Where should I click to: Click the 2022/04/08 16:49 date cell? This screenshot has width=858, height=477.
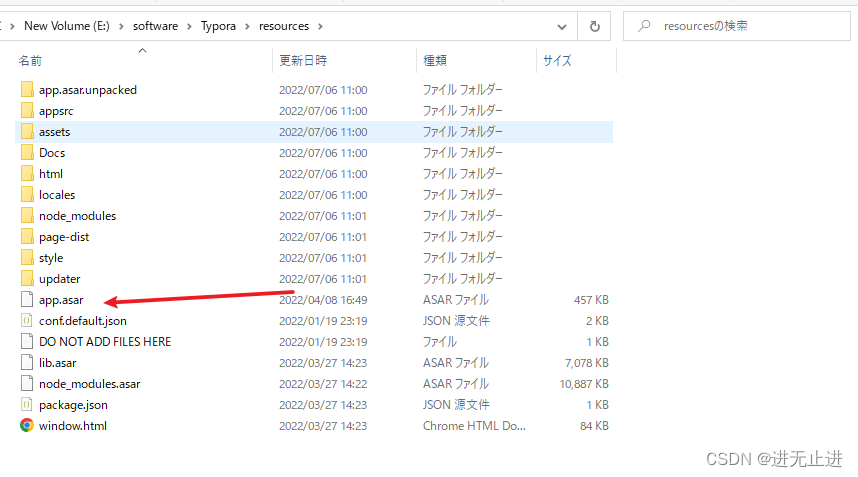click(x=323, y=300)
